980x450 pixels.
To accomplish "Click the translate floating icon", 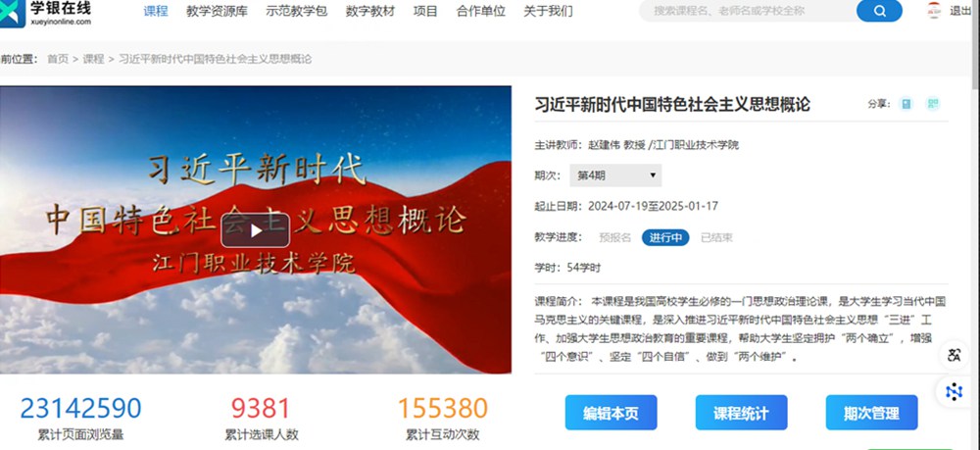I will (954, 355).
